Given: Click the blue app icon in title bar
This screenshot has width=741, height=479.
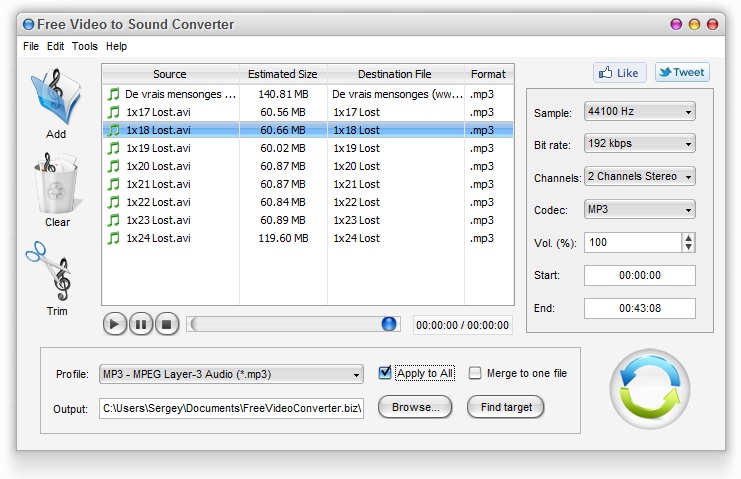Looking at the screenshot, I should click(28, 24).
